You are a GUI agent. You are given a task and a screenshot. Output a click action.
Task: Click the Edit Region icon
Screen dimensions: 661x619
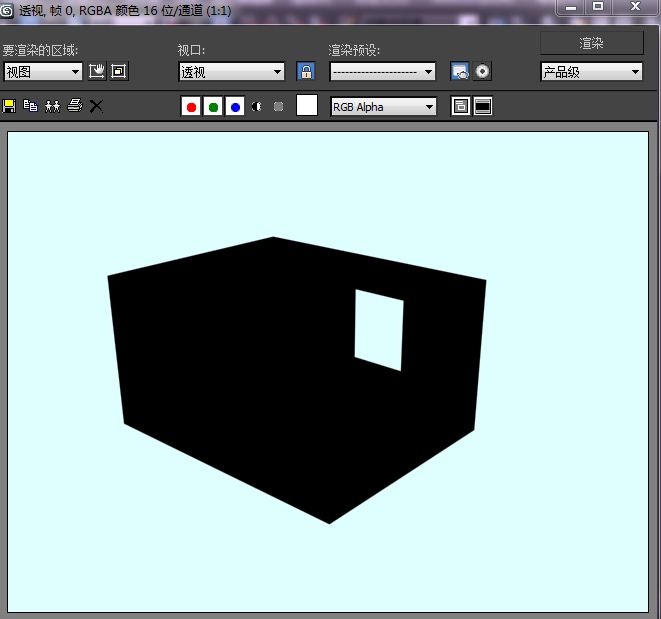click(97, 71)
